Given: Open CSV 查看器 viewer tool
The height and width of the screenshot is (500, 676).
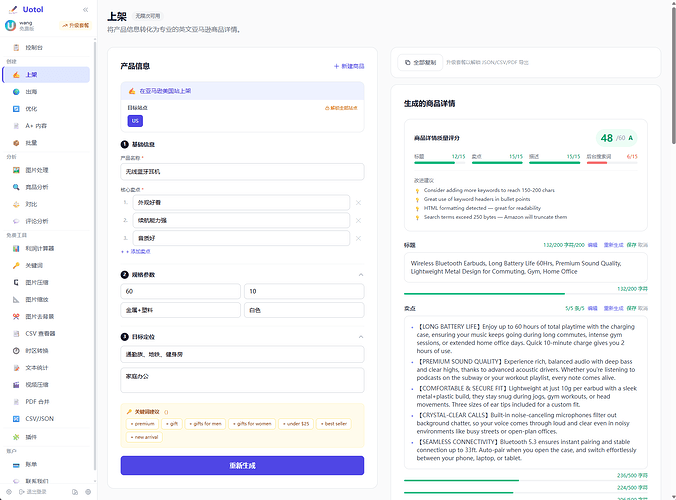Looking at the screenshot, I should 46,334.
